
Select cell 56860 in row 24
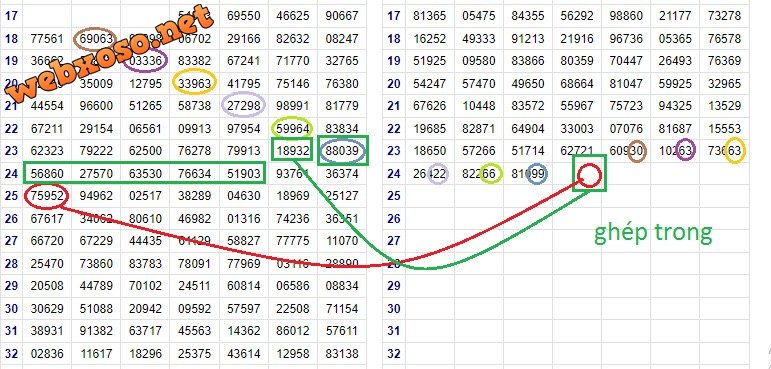[x=47, y=173]
